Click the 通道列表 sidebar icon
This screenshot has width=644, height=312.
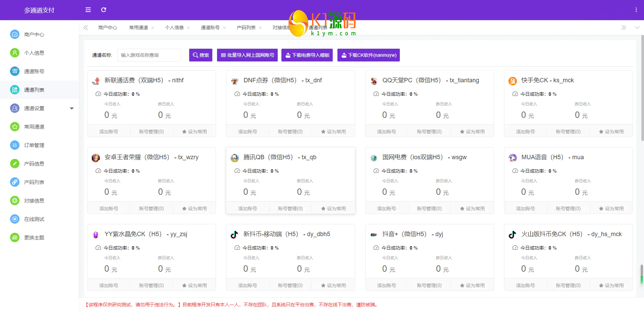[x=14, y=90]
